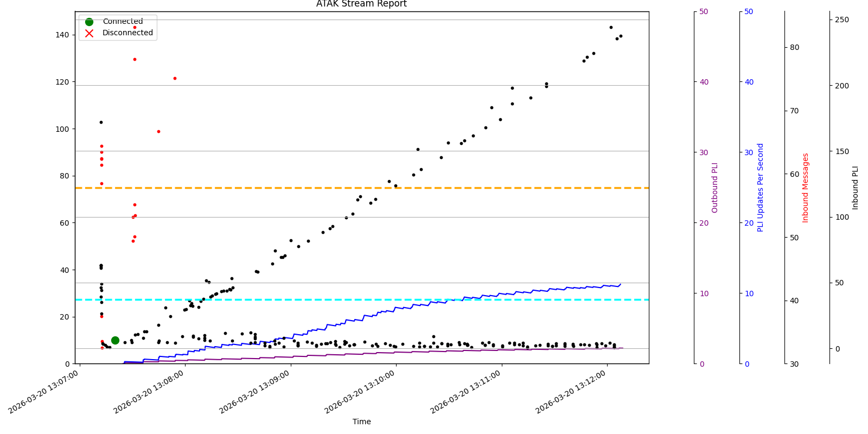
Task: Click the green Connected legend circle
Action: coord(90,22)
